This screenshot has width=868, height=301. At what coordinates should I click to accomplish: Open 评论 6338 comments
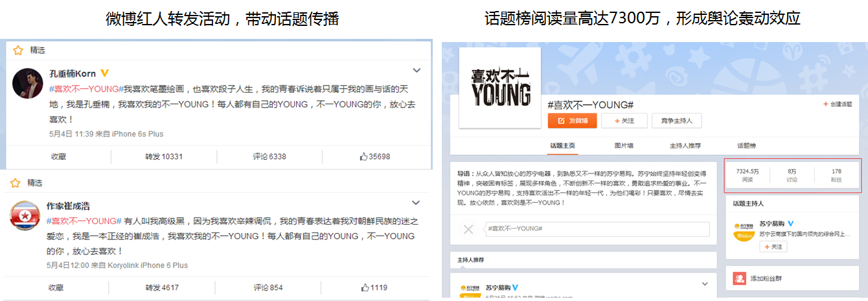[x=269, y=157]
